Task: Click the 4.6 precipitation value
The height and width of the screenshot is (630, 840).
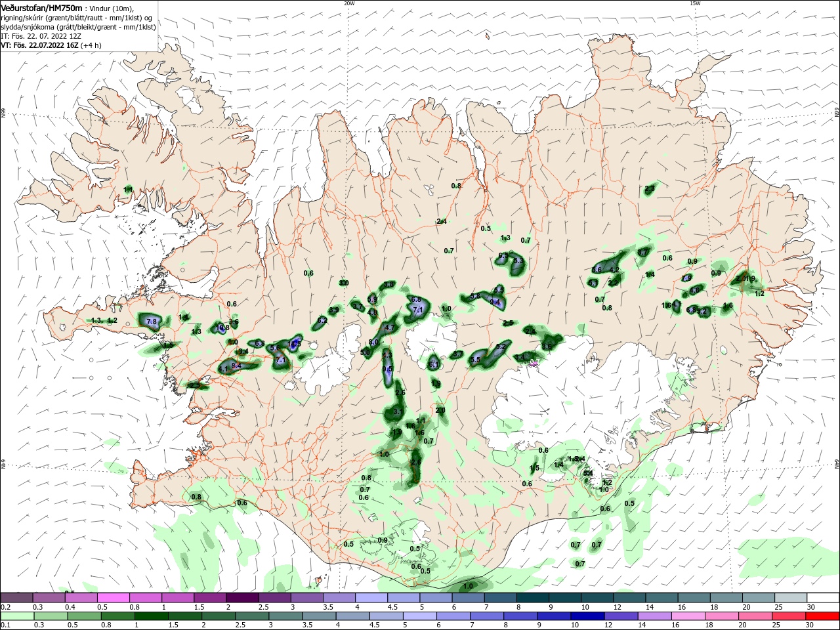Action: coord(694,290)
